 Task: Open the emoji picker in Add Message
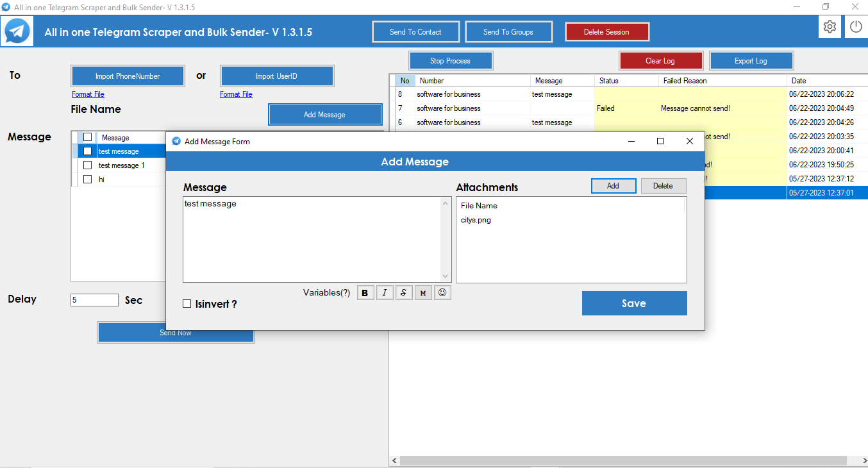coord(442,292)
